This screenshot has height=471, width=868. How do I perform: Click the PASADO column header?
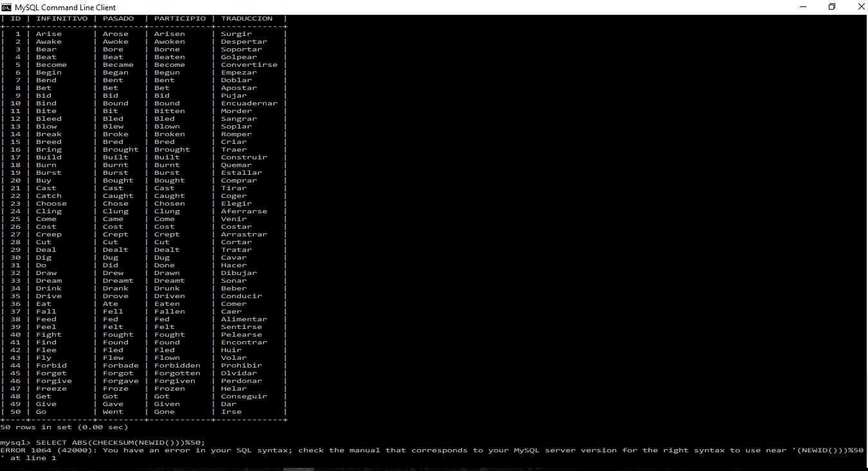point(118,19)
